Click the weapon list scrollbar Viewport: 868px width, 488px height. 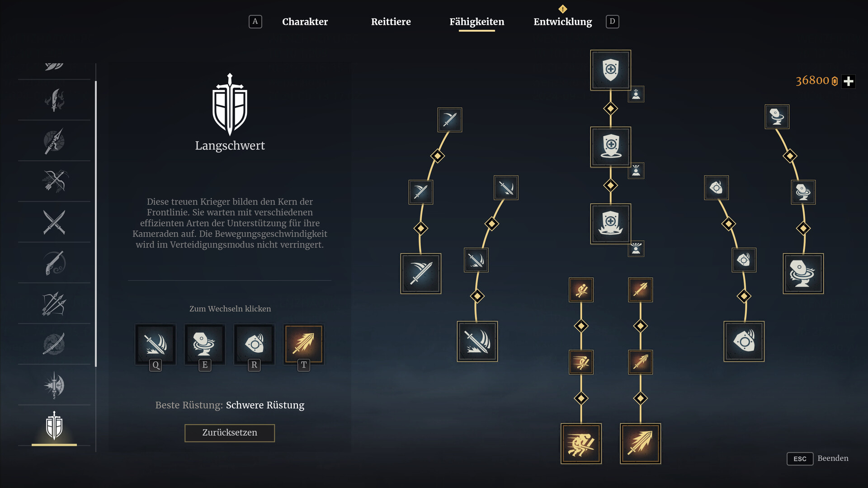(x=96, y=224)
